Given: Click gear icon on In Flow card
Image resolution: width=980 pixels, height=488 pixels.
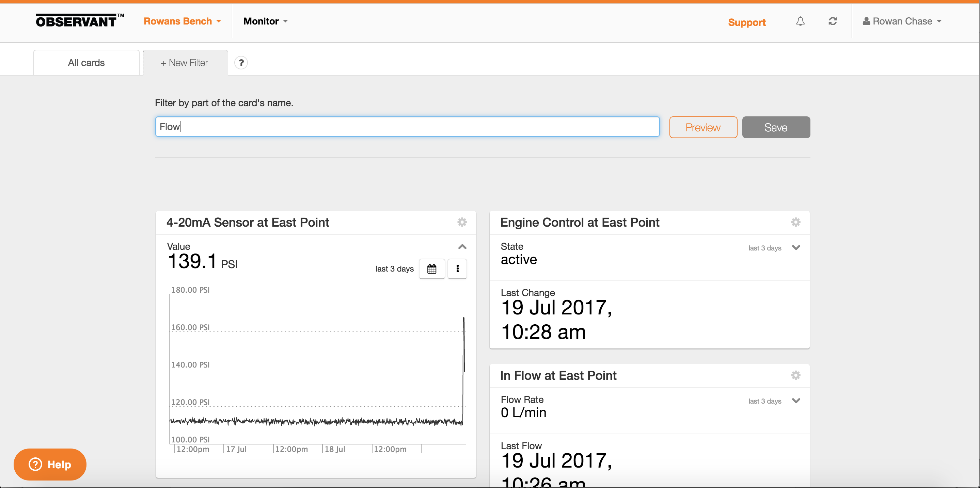Looking at the screenshot, I should pyautogui.click(x=795, y=375).
